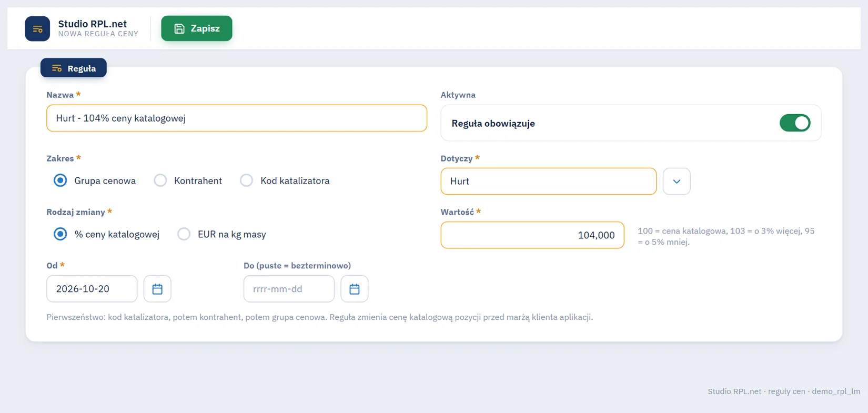Click the NOWA REGUŁA CENY subtitle
This screenshot has width=868, height=413.
(x=98, y=34)
